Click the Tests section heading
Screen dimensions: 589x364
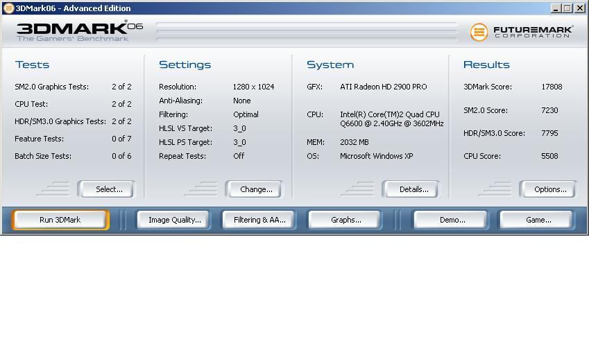(33, 64)
